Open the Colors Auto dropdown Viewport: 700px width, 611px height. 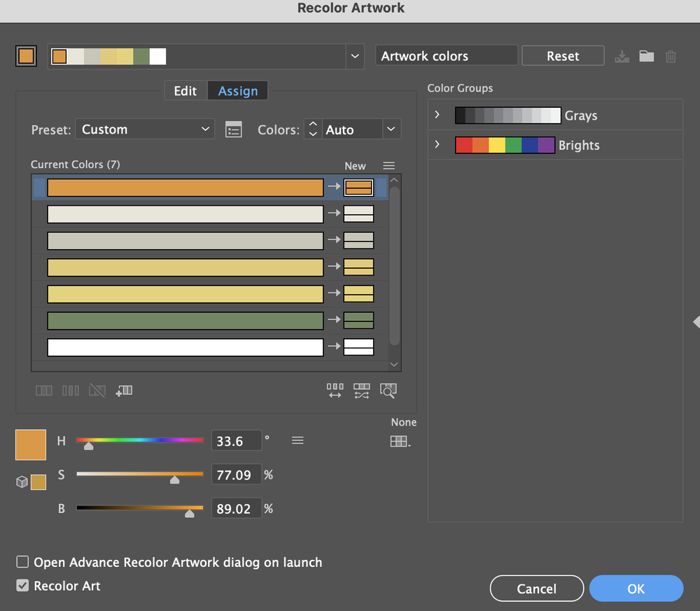pyautogui.click(x=391, y=129)
